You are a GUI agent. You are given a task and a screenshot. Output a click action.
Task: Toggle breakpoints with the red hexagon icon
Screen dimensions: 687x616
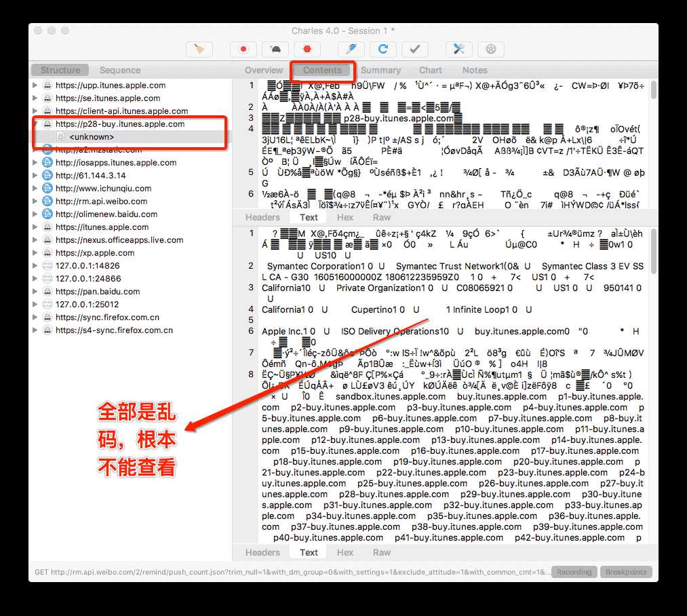click(307, 49)
